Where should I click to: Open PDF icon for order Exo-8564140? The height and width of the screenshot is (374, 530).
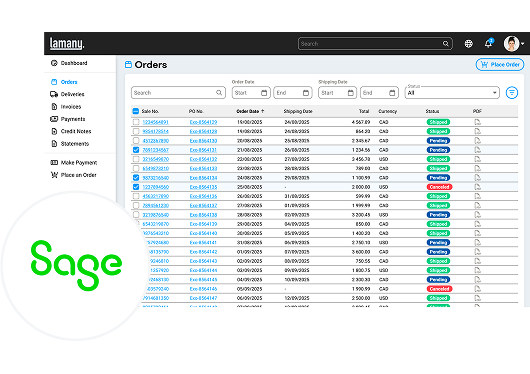[x=477, y=233]
